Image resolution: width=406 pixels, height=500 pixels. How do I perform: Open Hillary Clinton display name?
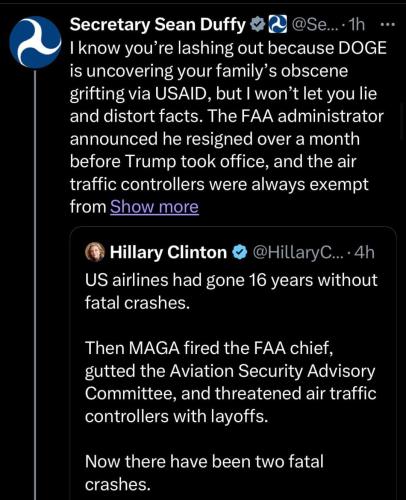pos(168,252)
